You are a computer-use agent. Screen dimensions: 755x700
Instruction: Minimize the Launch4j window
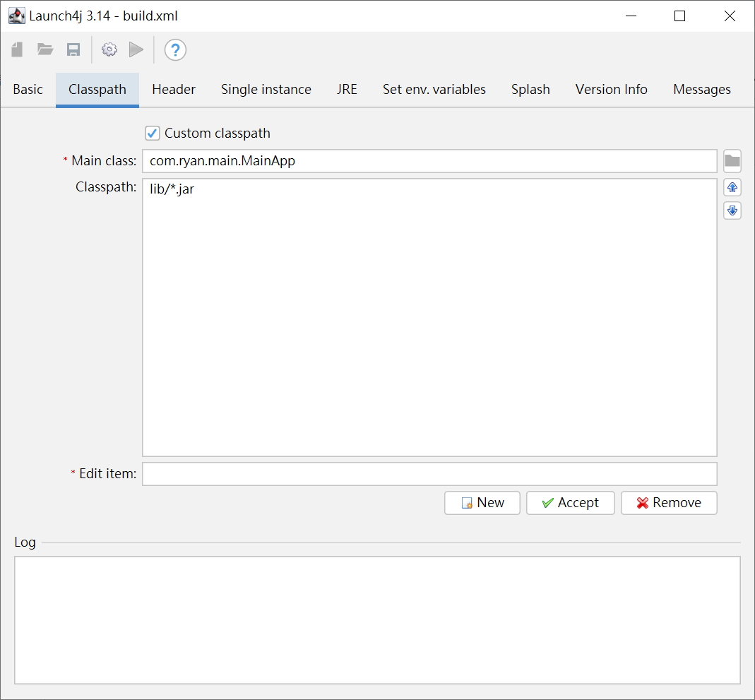pyautogui.click(x=631, y=16)
